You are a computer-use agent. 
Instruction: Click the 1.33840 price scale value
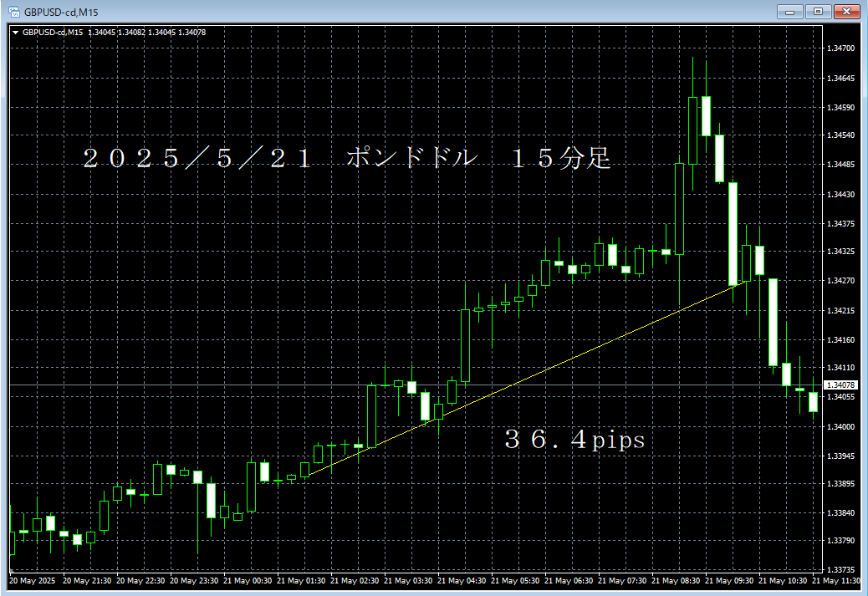[840, 513]
